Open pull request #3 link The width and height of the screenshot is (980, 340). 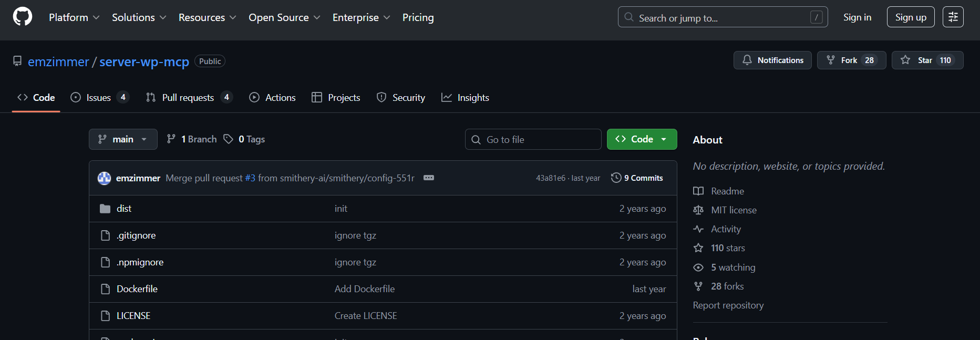point(250,178)
